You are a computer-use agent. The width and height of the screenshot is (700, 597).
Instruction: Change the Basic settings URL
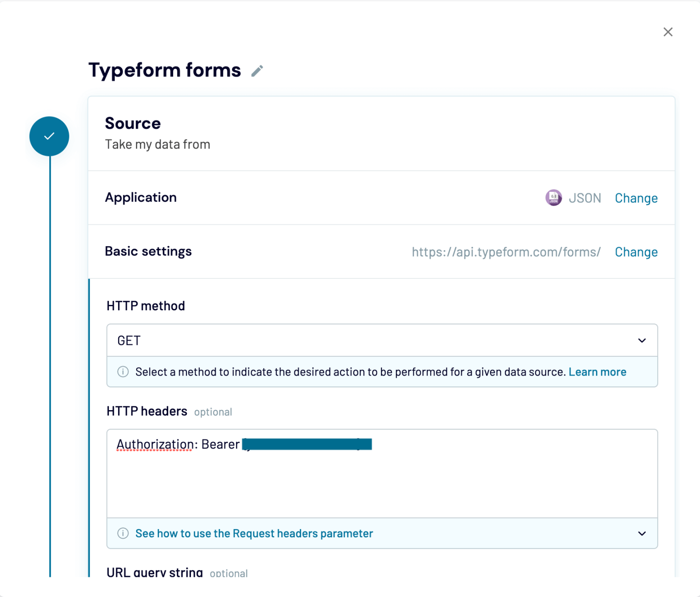click(x=636, y=252)
